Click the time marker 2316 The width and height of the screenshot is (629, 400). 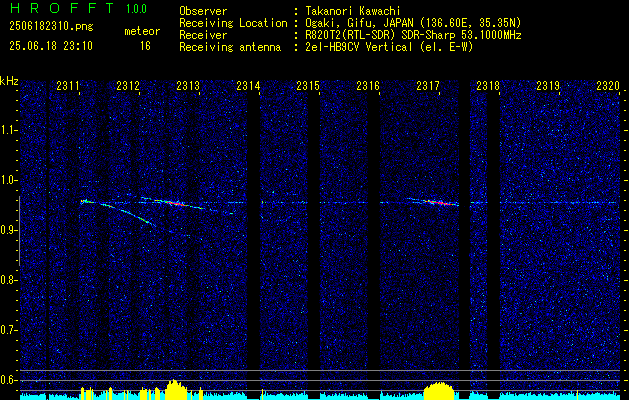[x=368, y=86]
